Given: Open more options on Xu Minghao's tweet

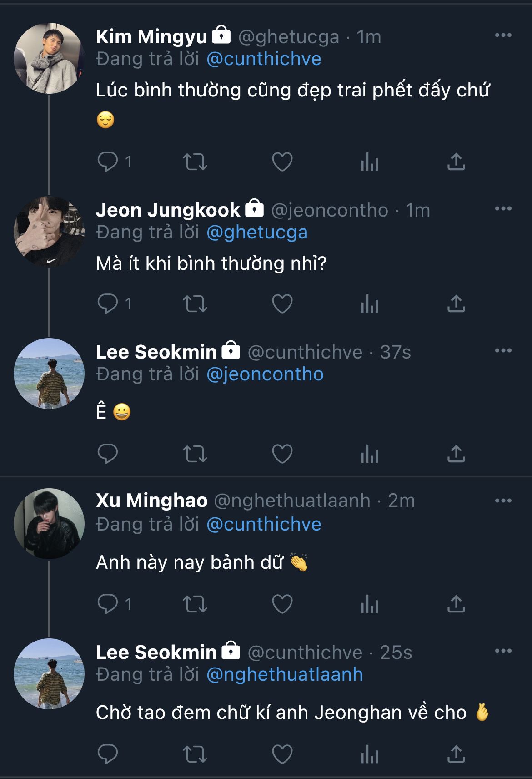Looking at the screenshot, I should coord(503,501).
